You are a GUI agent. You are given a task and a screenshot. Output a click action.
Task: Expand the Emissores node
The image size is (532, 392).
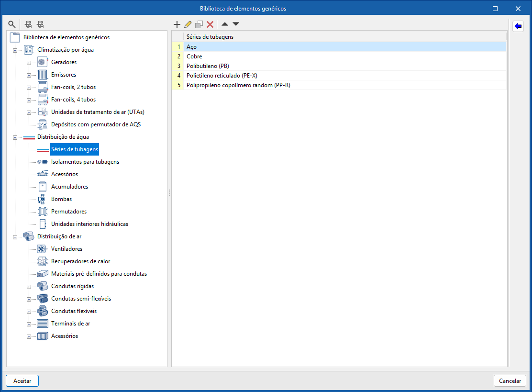point(29,75)
